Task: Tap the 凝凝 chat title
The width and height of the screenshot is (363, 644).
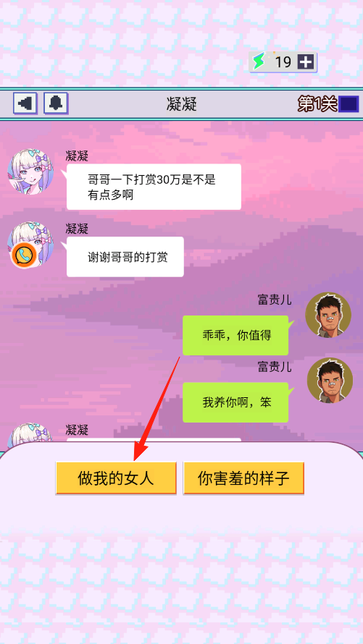Action: 182,104
